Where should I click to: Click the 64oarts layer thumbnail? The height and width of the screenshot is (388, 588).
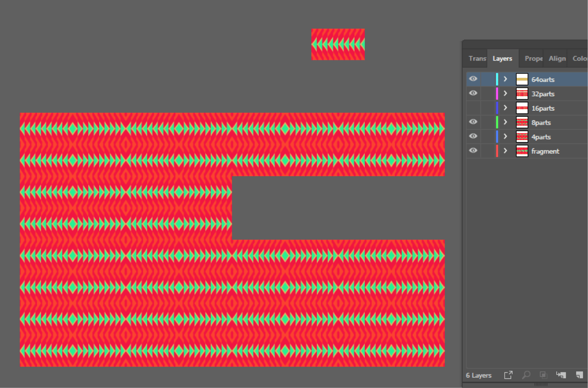click(522, 79)
